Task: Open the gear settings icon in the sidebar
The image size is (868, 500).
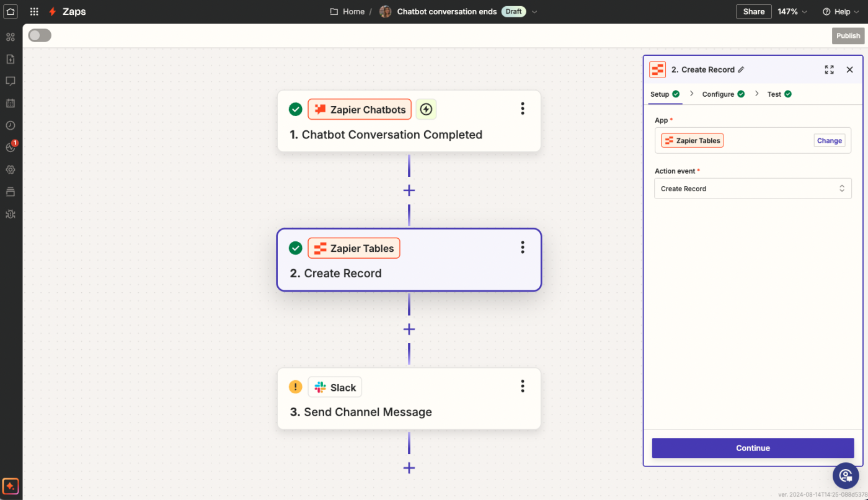Action: click(x=11, y=169)
